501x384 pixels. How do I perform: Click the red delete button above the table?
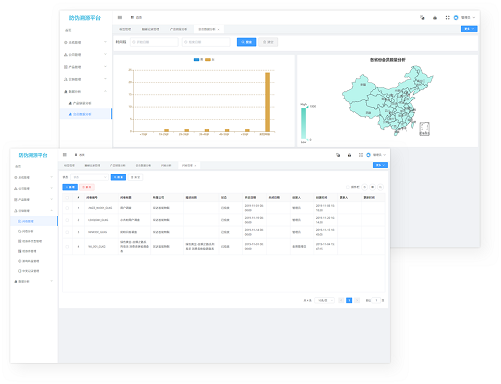87,187
